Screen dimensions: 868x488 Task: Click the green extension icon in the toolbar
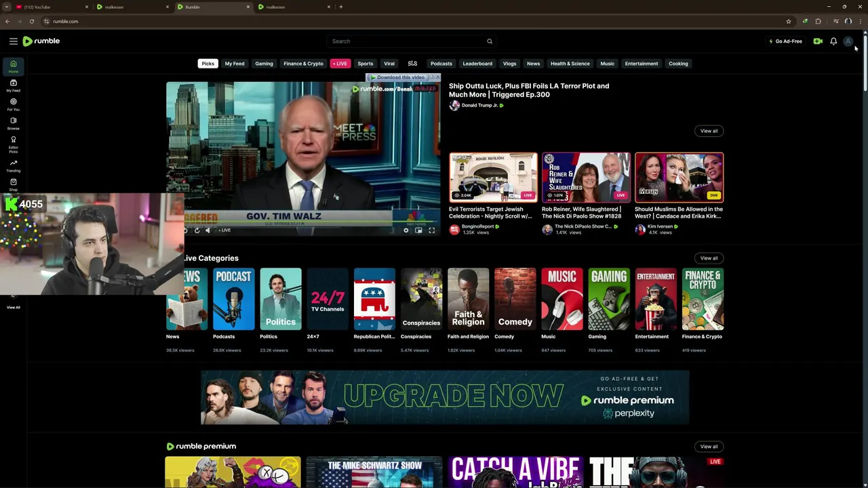coord(805,21)
